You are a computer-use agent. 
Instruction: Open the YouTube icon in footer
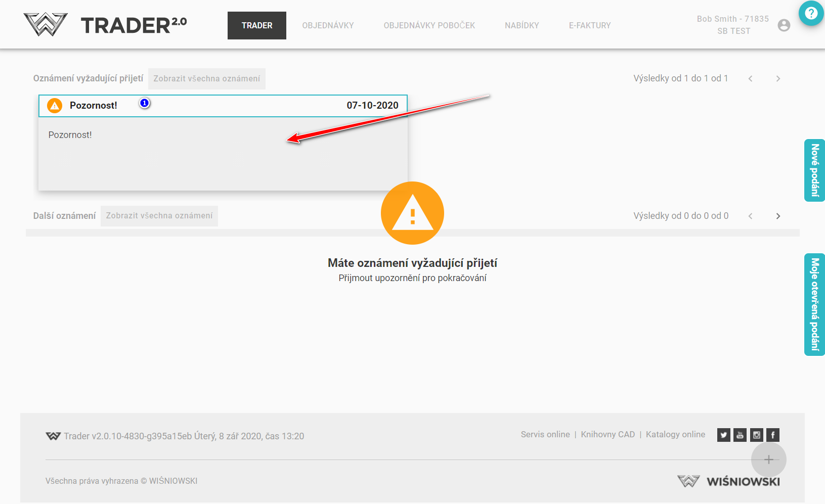[x=740, y=435]
